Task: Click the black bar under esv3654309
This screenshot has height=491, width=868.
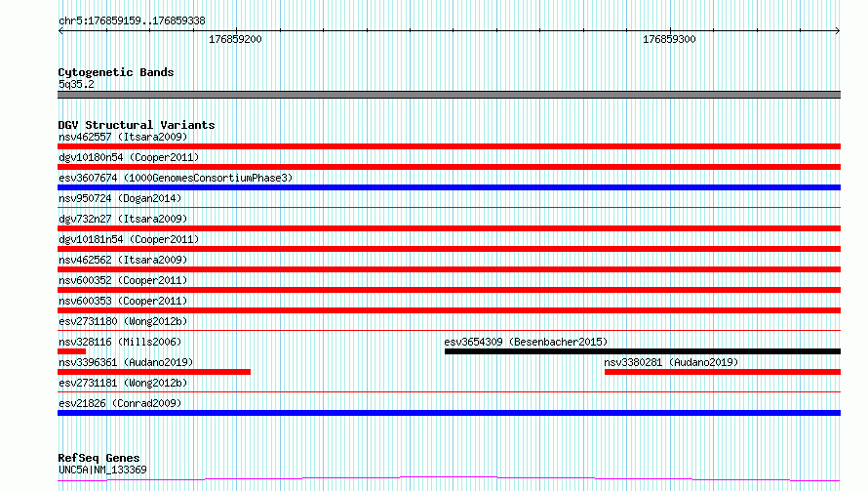Action: click(x=643, y=351)
